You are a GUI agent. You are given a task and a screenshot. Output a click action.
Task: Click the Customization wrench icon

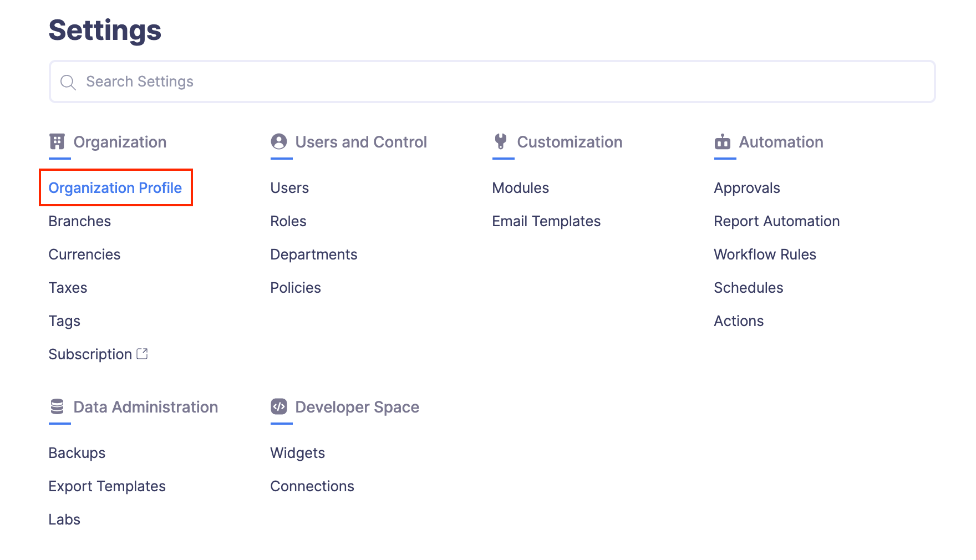pyautogui.click(x=501, y=141)
